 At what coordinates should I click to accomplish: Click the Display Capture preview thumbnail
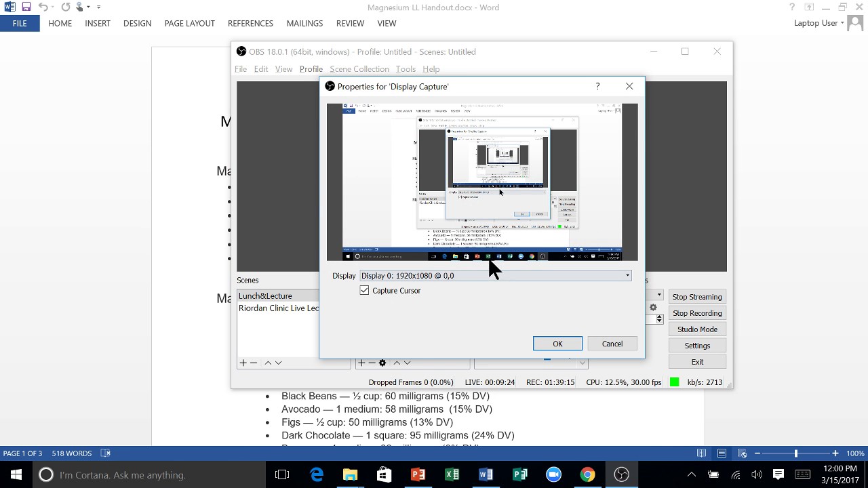(482, 182)
